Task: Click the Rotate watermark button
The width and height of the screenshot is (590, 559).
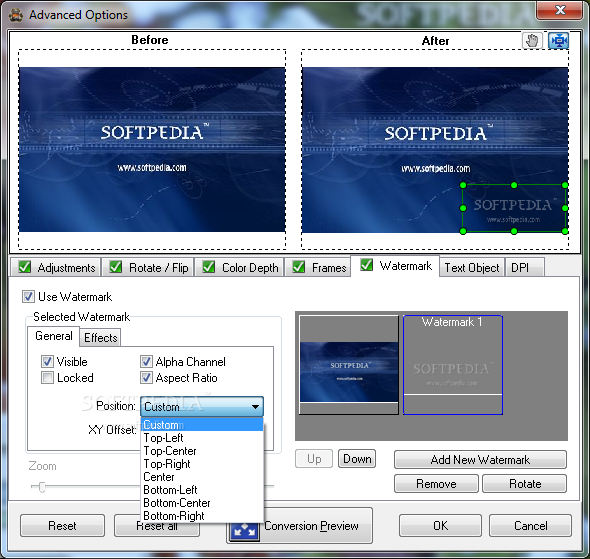Action: pyautogui.click(x=525, y=483)
